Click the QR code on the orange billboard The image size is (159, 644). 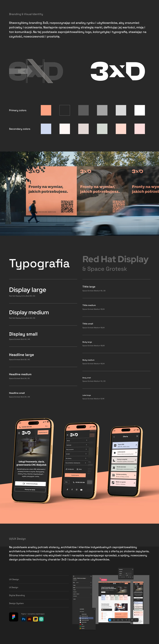67,207
